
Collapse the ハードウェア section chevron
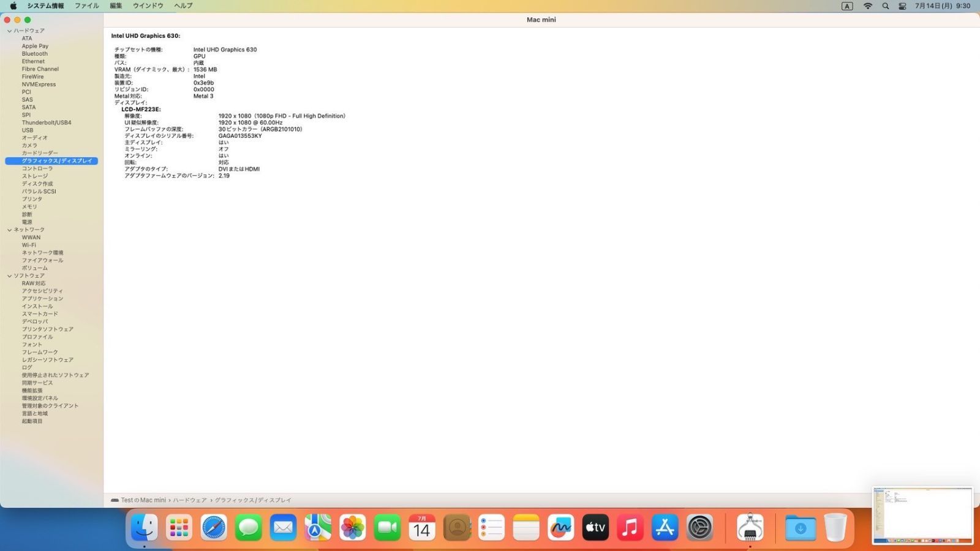pyautogui.click(x=9, y=31)
